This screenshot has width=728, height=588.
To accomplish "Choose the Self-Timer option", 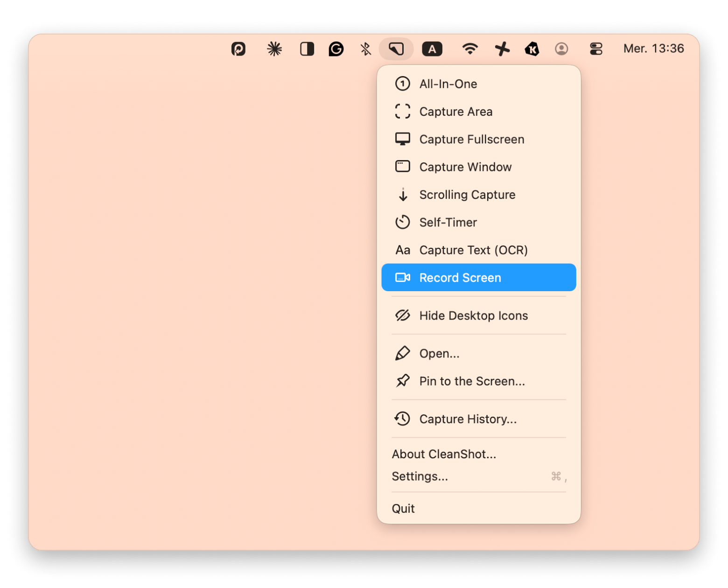I will (479, 222).
